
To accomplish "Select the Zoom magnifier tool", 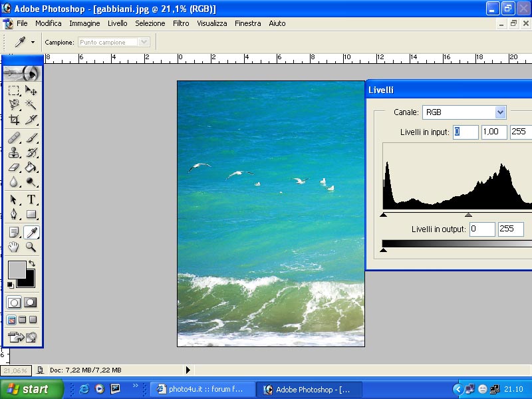I will pyautogui.click(x=31, y=247).
